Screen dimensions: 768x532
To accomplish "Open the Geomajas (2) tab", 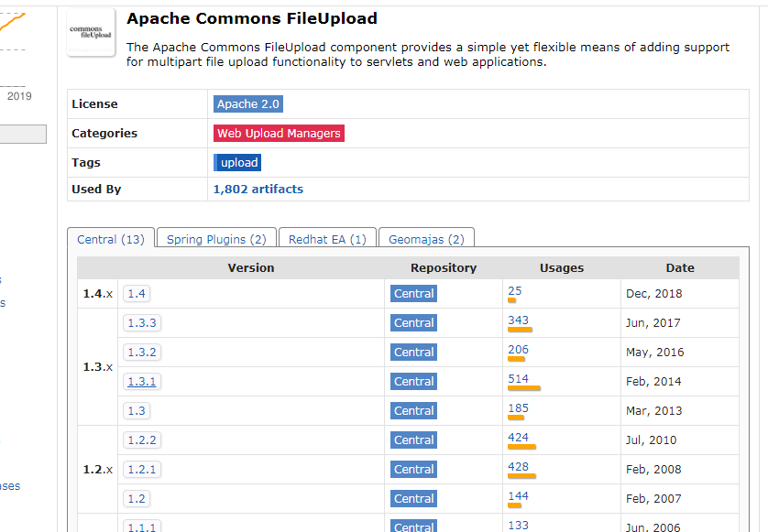I will pos(426,238).
